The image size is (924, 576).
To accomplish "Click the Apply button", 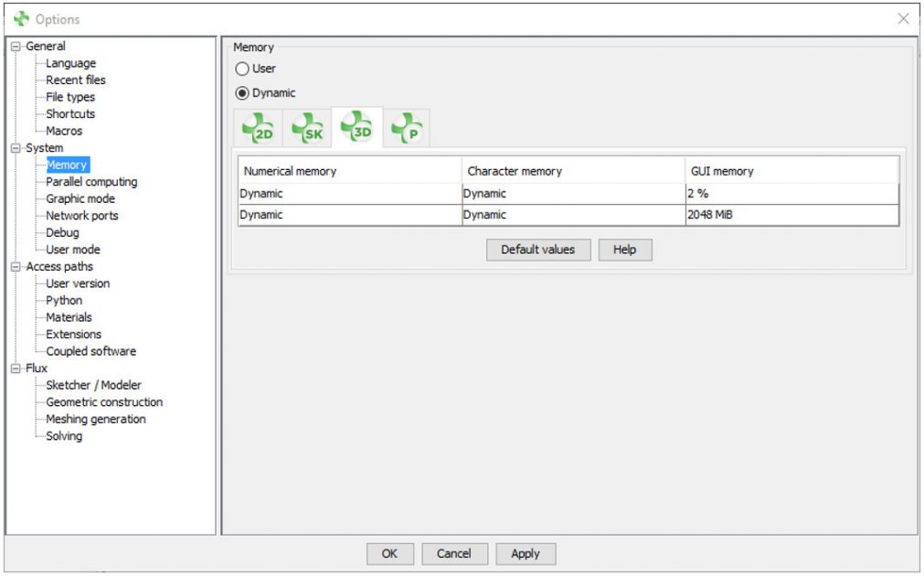I will tap(526, 553).
